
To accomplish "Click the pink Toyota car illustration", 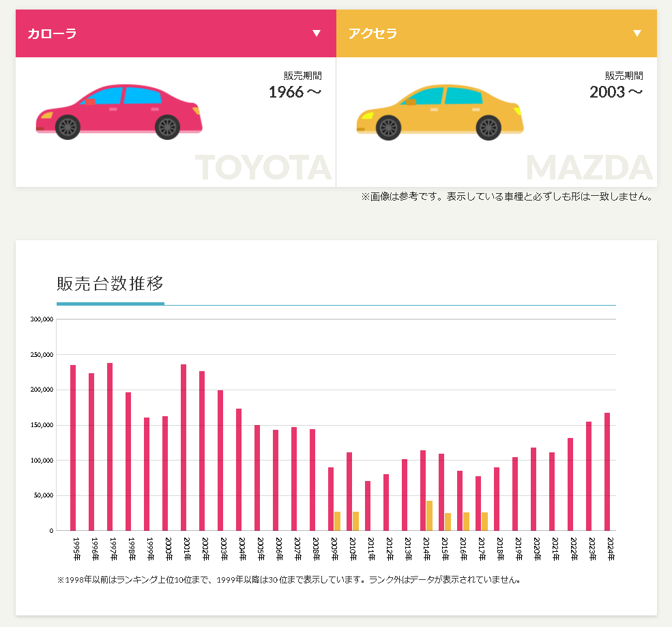I will (119, 113).
